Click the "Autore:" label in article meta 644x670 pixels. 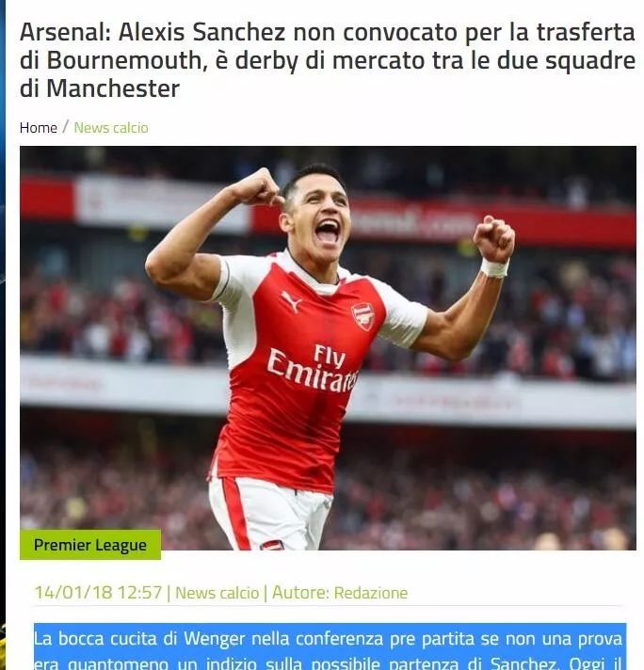[300, 593]
